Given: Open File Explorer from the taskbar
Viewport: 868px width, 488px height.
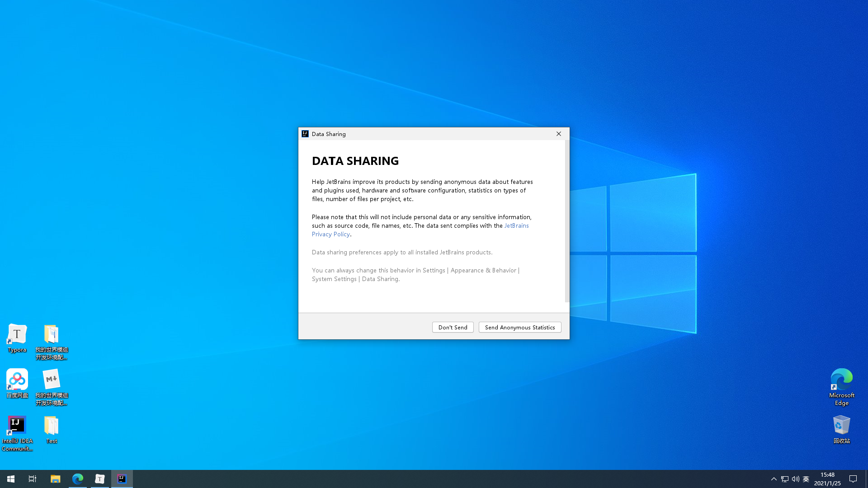Looking at the screenshot, I should tap(55, 479).
